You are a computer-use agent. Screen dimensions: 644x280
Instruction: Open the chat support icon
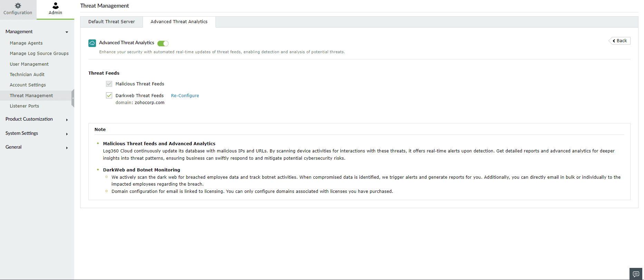(636, 274)
